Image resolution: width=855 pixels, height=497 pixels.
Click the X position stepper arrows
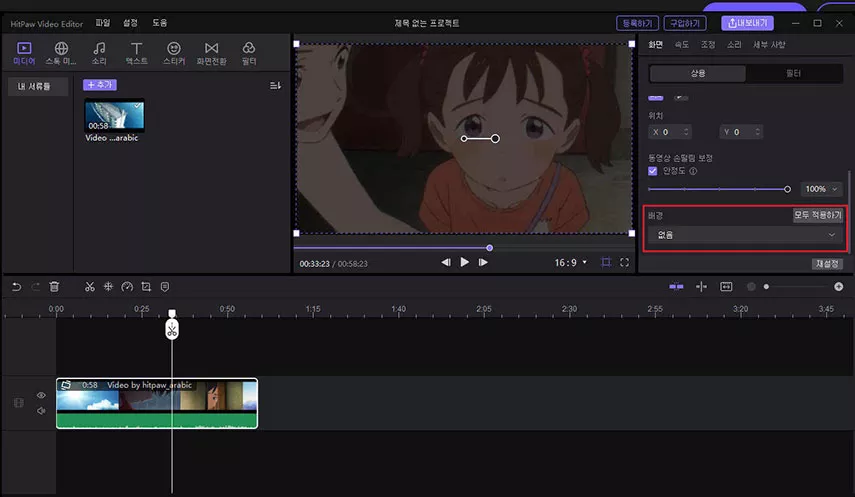coord(686,131)
